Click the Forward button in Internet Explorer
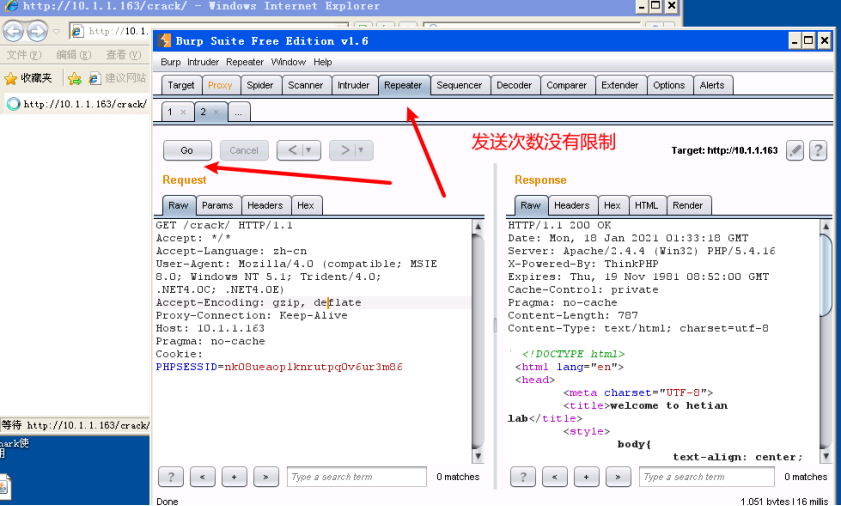The width and height of the screenshot is (841, 506). [x=37, y=31]
